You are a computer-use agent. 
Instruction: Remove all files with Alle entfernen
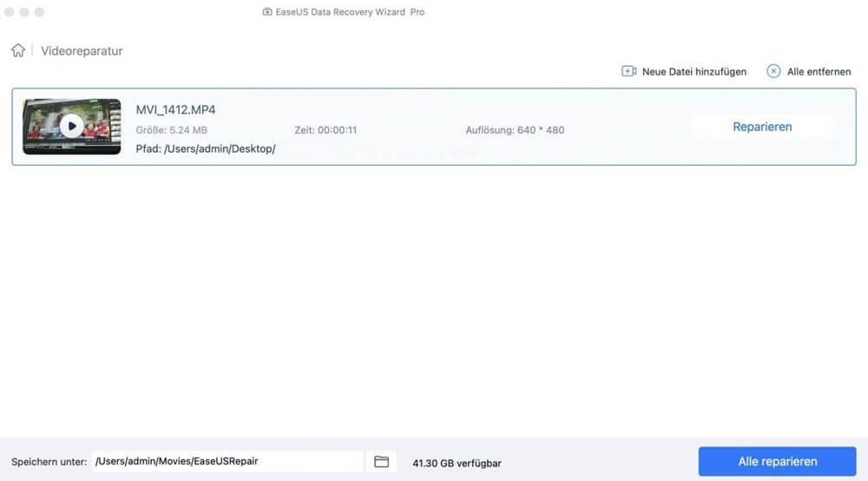(x=819, y=72)
